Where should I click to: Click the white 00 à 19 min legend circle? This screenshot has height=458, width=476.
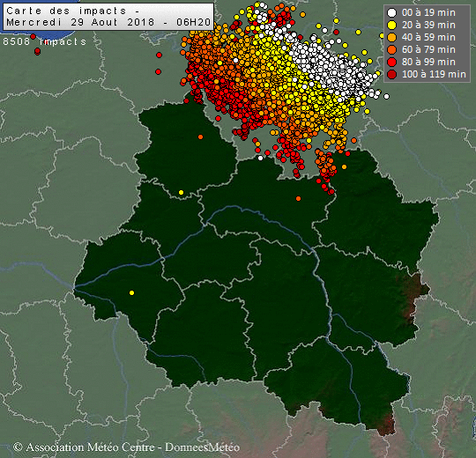[x=392, y=12]
